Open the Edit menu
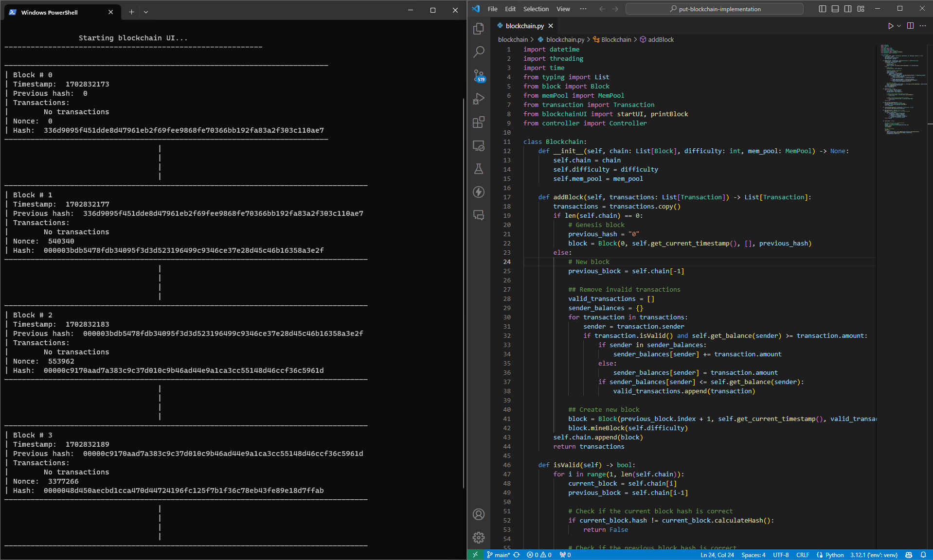The image size is (933, 560). [x=510, y=9]
